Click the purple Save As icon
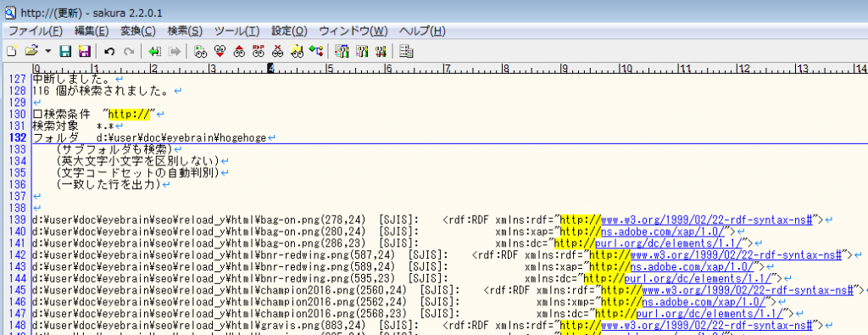Viewport: 868px width, 335px height. coord(84,52)
